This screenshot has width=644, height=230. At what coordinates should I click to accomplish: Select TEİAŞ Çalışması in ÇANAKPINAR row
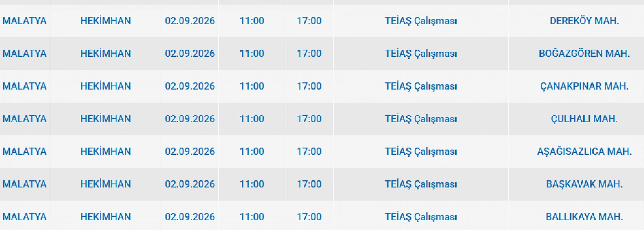click(421, 86)
